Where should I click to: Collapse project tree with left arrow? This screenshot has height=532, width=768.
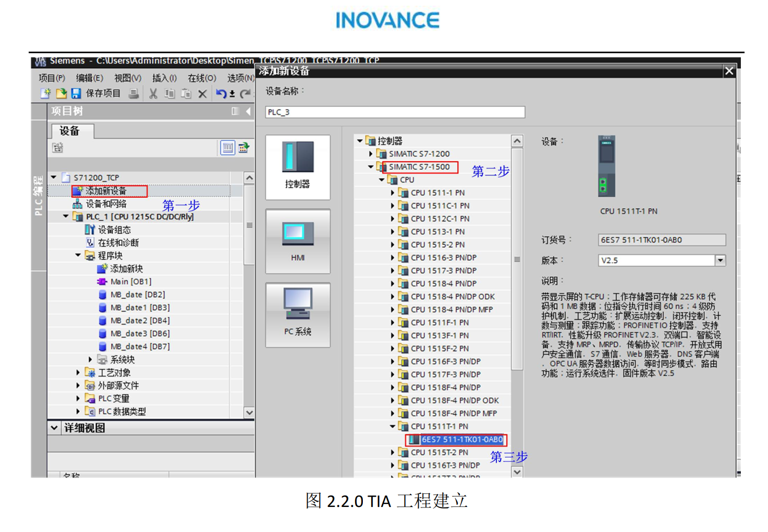(248, 111)
